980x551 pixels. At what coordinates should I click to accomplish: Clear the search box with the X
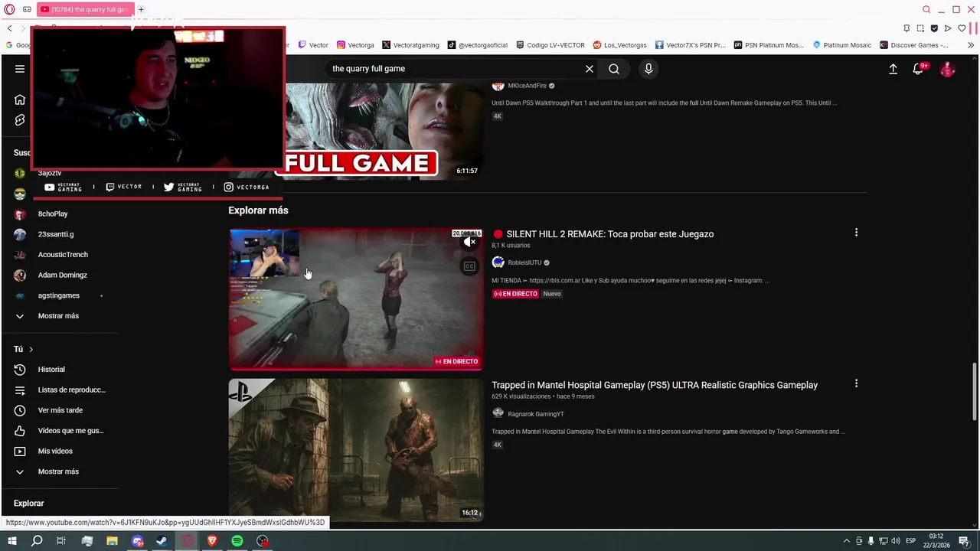(x=590, y=69)
